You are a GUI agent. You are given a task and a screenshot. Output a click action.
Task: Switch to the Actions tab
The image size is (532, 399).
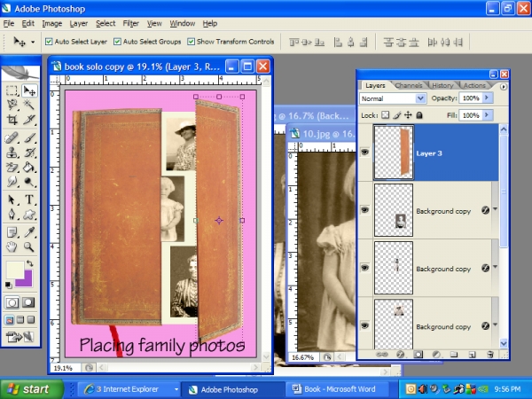tap(474, 85)
